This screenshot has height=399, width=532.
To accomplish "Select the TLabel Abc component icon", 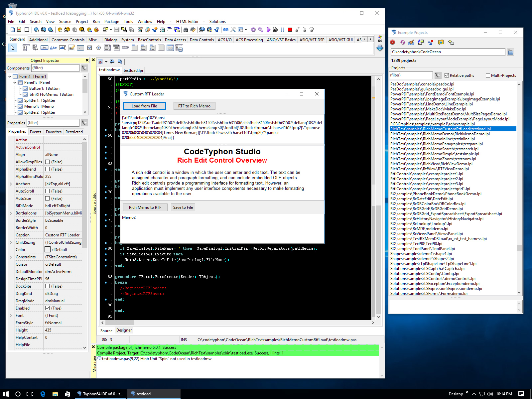I will pyautogui.click(x=53, y=48).
